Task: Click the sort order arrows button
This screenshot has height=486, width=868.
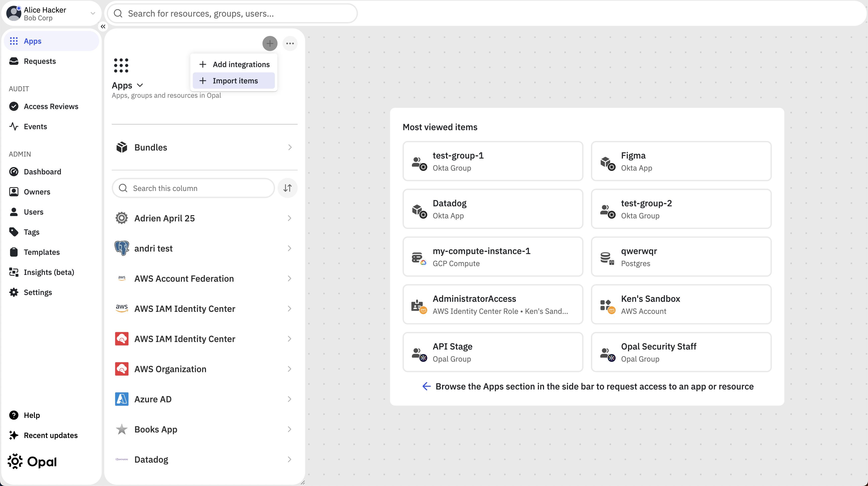Action: [x=287, y=188]
